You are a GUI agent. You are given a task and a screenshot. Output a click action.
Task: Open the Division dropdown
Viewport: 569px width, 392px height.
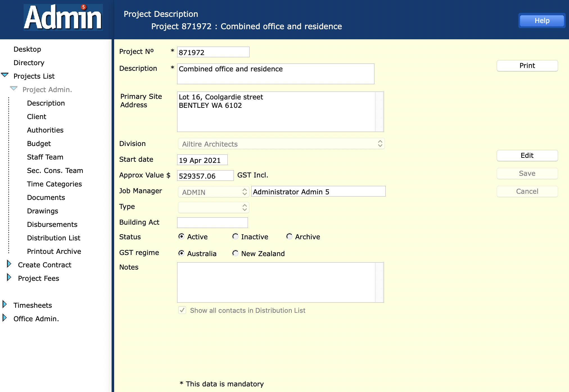[x=281, y=144]
